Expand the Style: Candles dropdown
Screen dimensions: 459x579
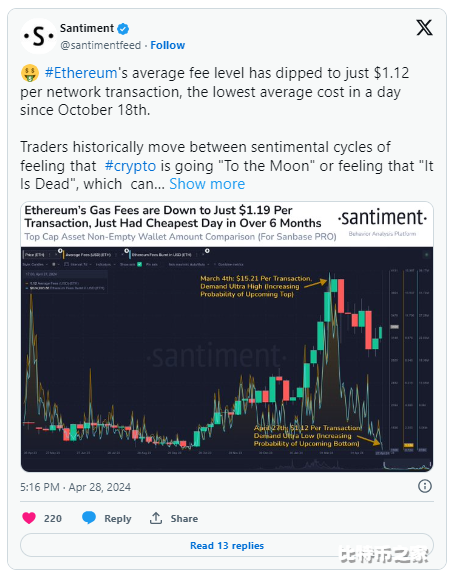(x=35, y=264)
